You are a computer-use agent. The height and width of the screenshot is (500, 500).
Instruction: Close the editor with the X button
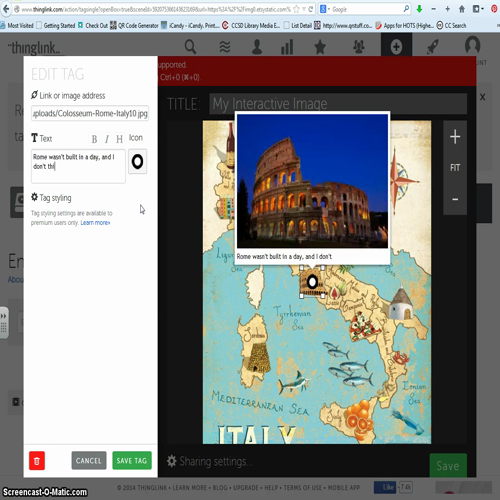(482, 97)
